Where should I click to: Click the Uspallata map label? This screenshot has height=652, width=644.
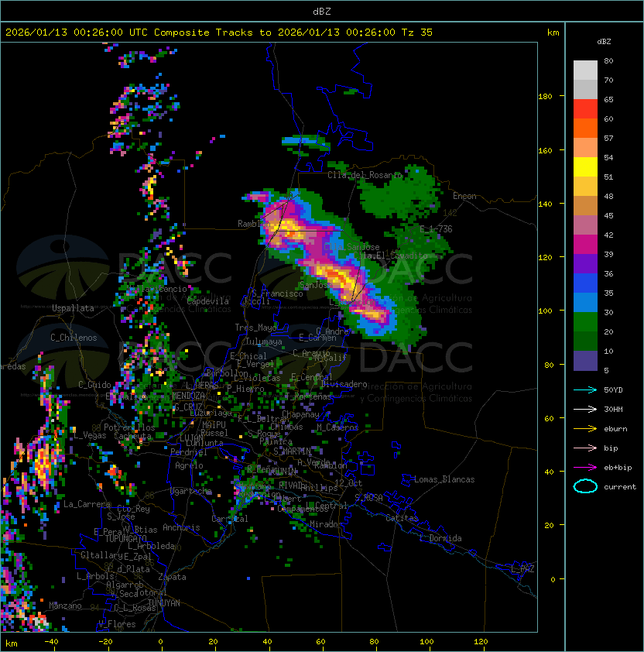(x=73, y=308)
